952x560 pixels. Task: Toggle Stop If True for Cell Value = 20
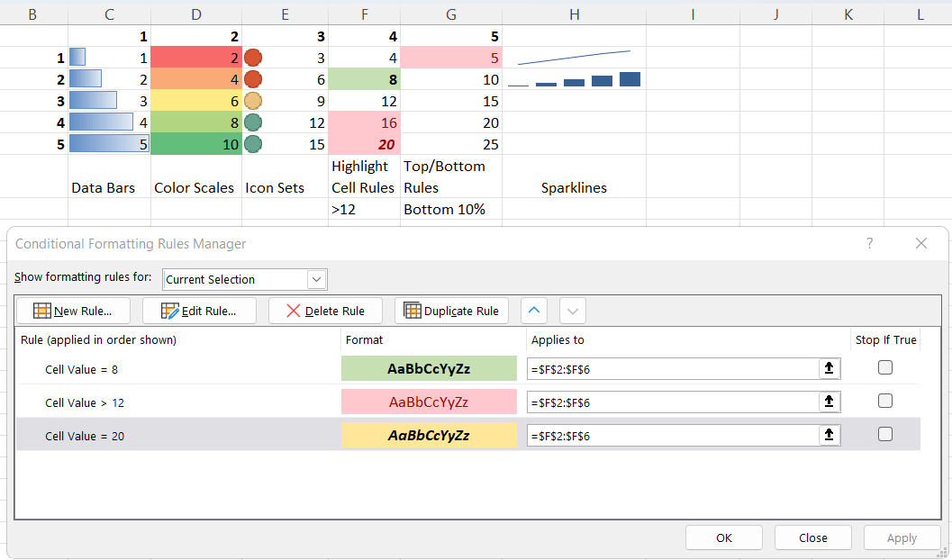click(x=885, y=434)
